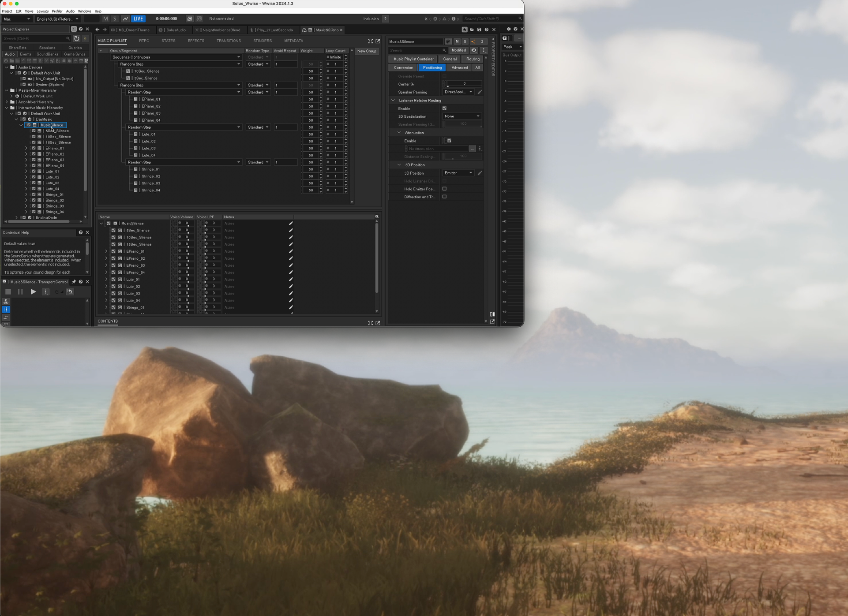Open the 3D Spatialization dropdown
This screenshot has width=848, height=616.
(x=462, y=116)
